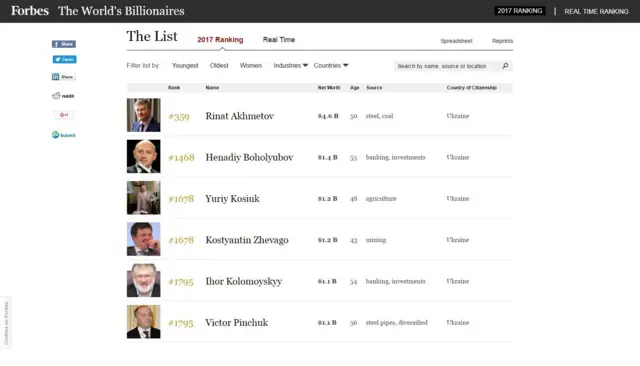Click rank #1795 in Victor Pinchuk row

coord(181,323)
